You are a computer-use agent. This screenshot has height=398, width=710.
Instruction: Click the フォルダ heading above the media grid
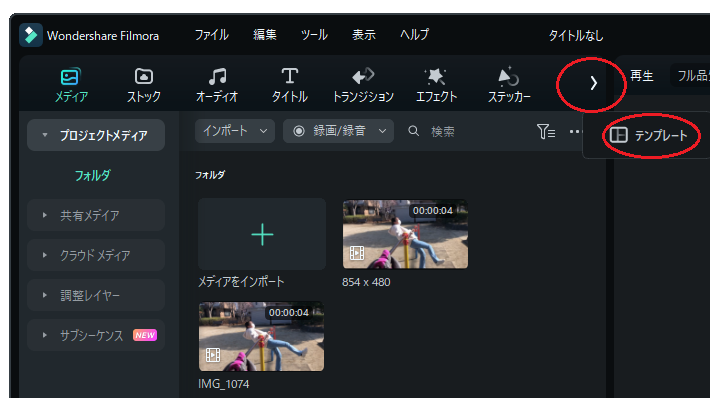click(210, 175)
